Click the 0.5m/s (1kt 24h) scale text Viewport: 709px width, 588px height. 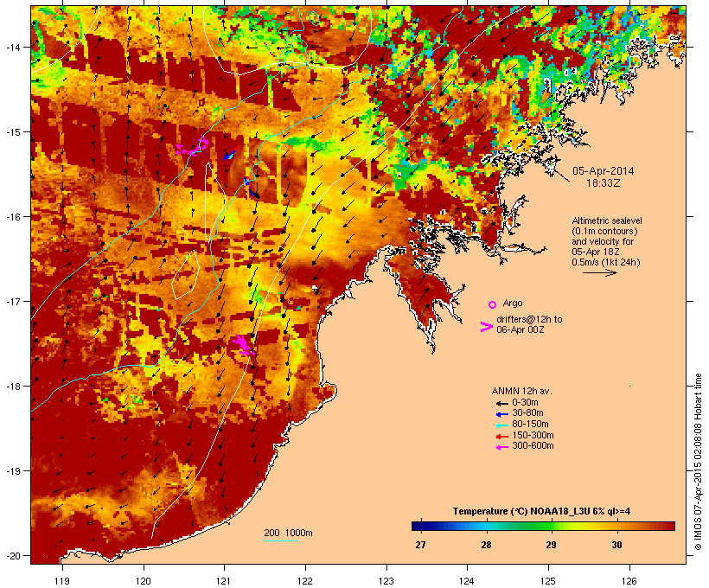point(606,262)
